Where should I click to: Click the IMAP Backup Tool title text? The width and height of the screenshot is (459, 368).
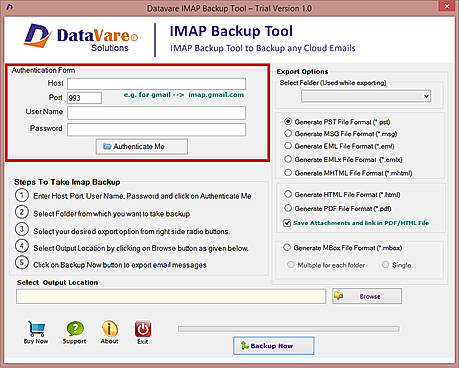231,31
